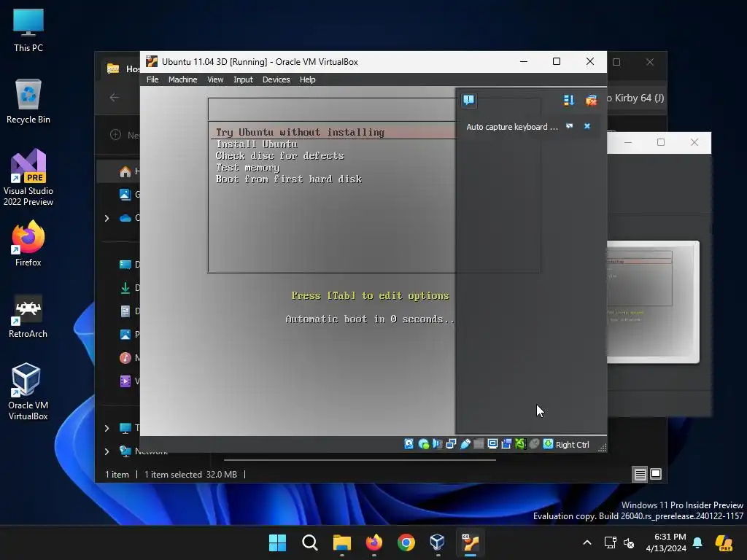Viewport: 747px width, 560px height.
Task: Open the Firefox desktop shortcut
Action: pyautogui.click(x=28, y=244)
